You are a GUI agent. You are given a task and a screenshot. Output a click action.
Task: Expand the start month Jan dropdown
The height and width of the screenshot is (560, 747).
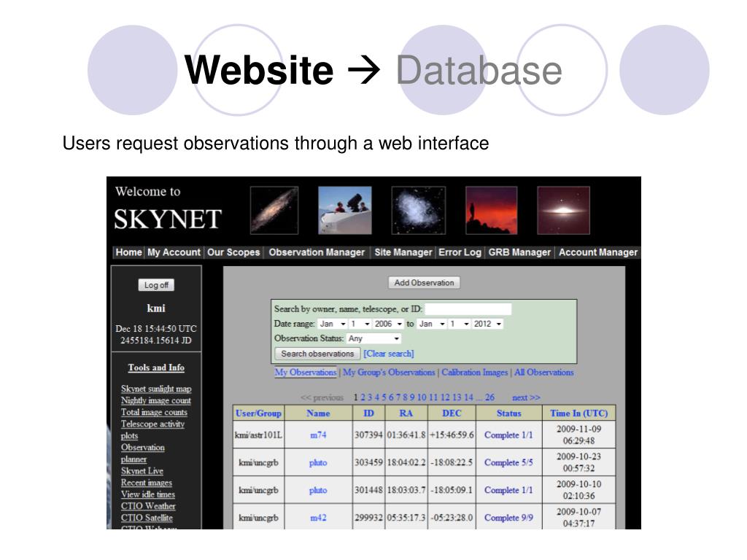333,324
